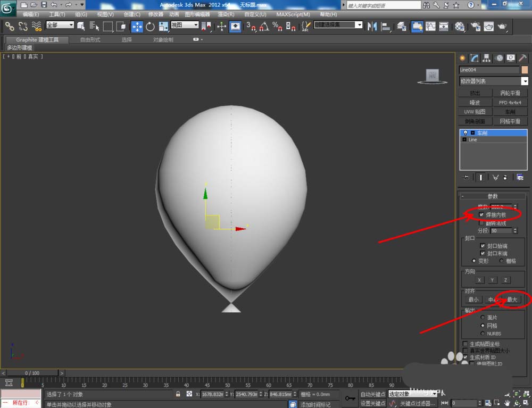Select the 面片 output radio button
Viewport: 532px width, 408px height.
[483, 318]
